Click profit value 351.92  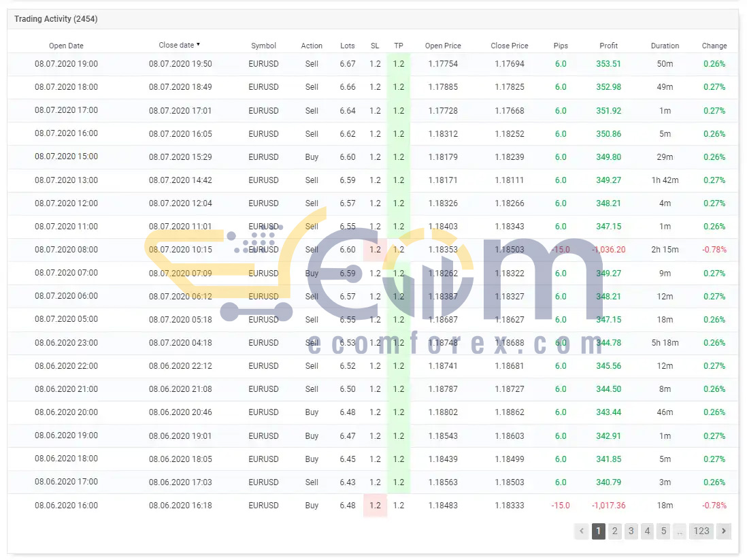click(x=608, y=110)
